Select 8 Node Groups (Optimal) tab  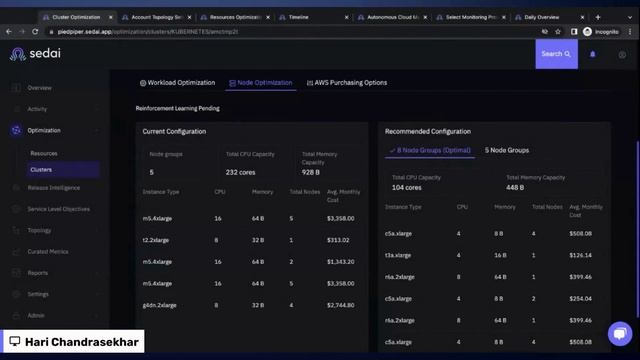pos(430,150)
